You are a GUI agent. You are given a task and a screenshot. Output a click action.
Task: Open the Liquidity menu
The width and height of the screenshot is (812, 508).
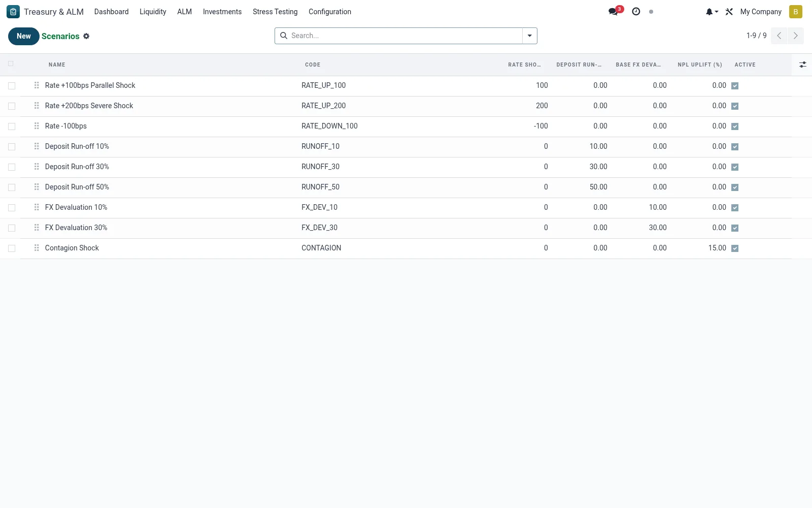coord(153,12)
